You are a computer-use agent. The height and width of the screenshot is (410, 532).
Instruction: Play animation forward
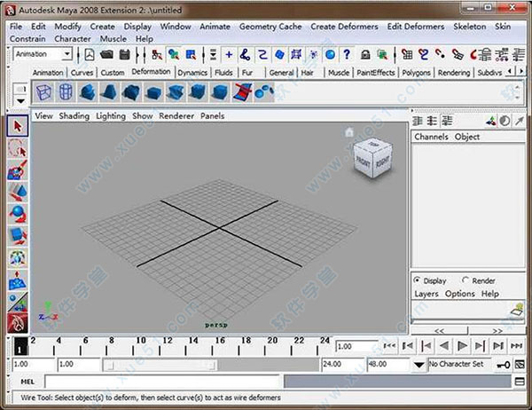[462, 346]
